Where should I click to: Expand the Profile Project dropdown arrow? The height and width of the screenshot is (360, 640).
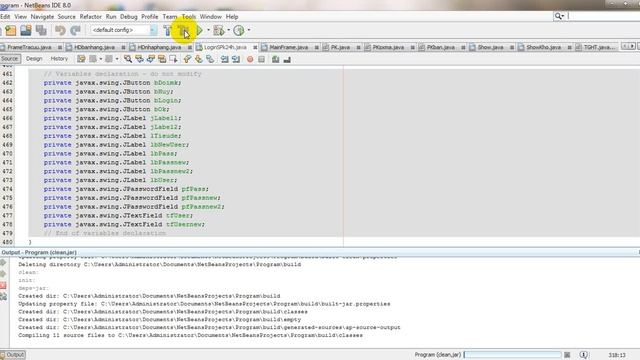(x=249, y=30)
